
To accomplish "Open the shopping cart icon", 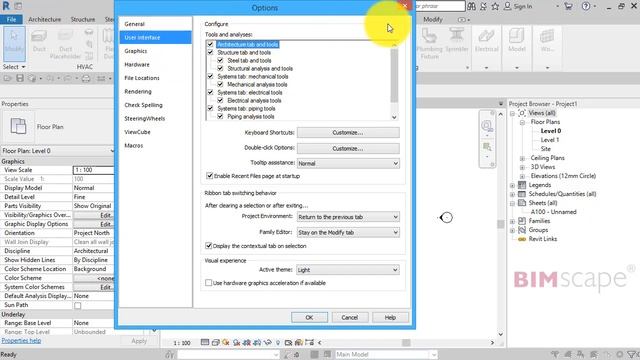I will [568, 6].
